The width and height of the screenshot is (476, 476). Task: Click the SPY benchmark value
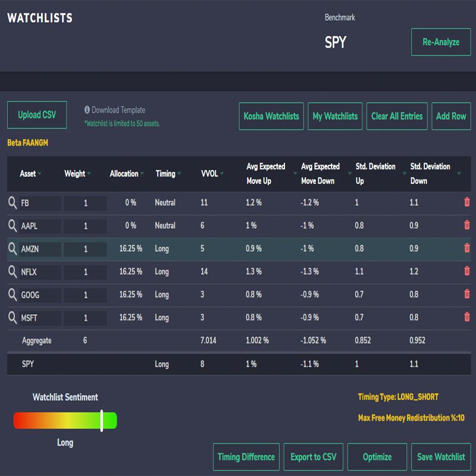(x=336, y=42)
